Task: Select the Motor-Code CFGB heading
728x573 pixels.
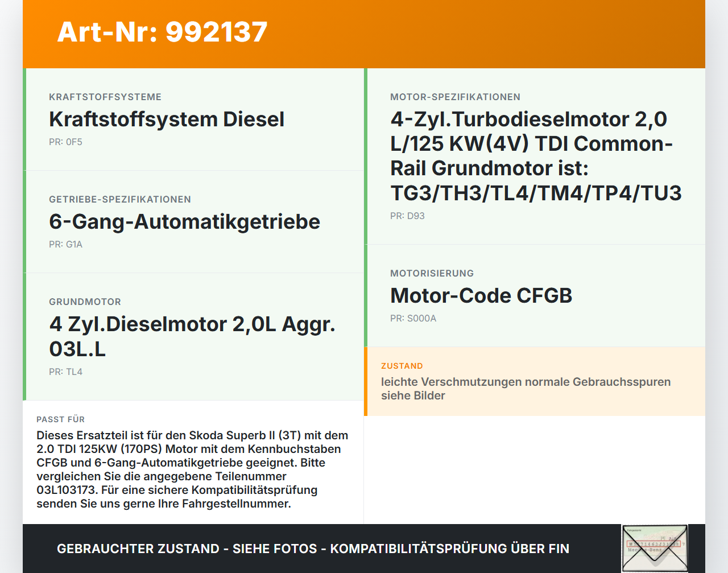Action: pyautogui.click(x=481, y=295)
